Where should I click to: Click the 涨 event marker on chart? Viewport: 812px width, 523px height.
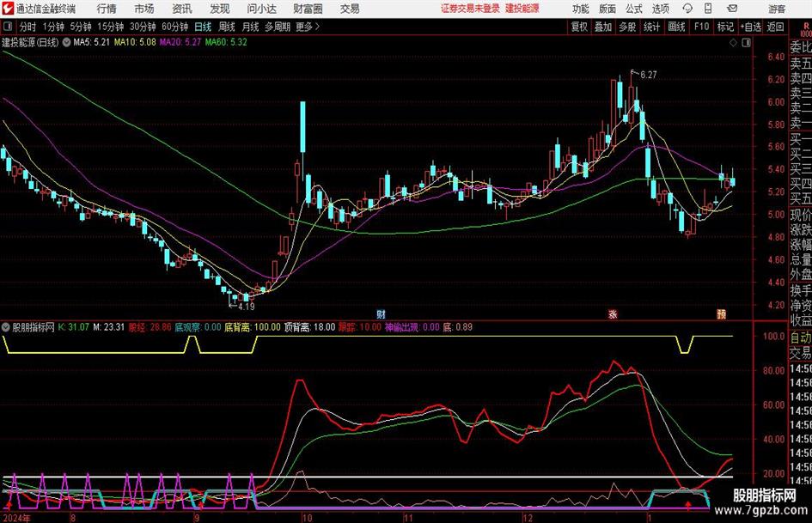tap(613, 313)
